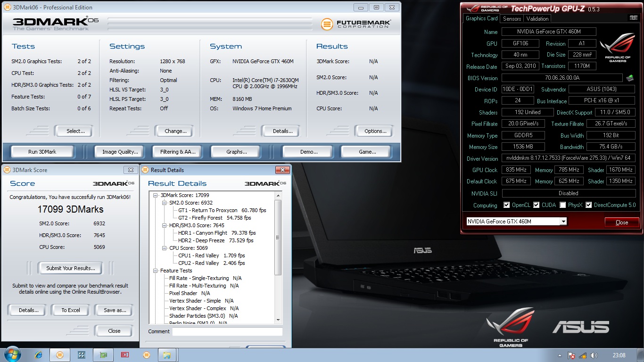Open Action Center flag in system tray
Viewport: 644px width, 362px height.
pyautogui.click(x=571, y=355)
